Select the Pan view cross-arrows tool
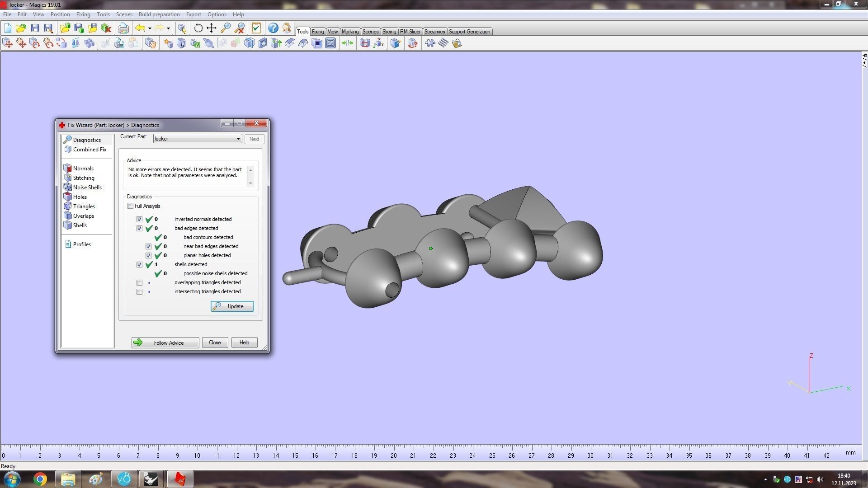 click(212, 28)
